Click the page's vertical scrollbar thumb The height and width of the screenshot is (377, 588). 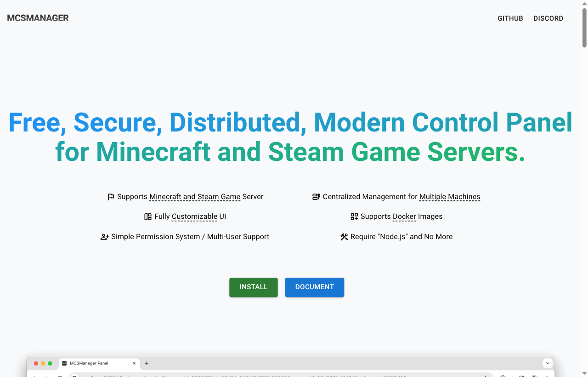(x=584, y=28)
